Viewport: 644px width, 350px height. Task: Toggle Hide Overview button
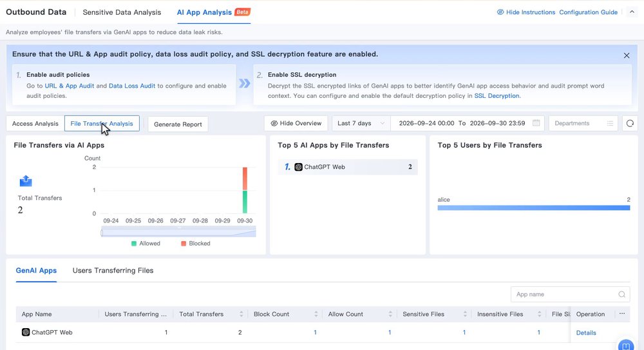click(296, 123)
